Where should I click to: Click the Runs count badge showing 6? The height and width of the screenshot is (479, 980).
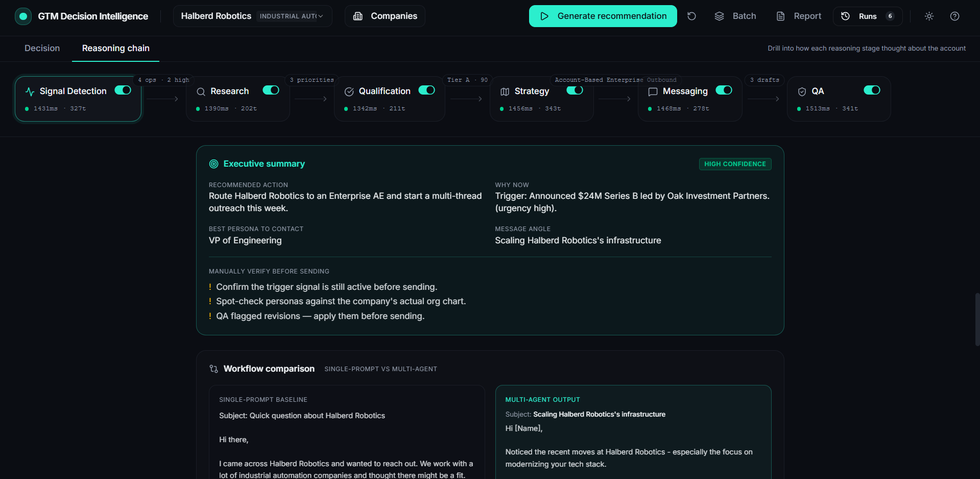890,16
